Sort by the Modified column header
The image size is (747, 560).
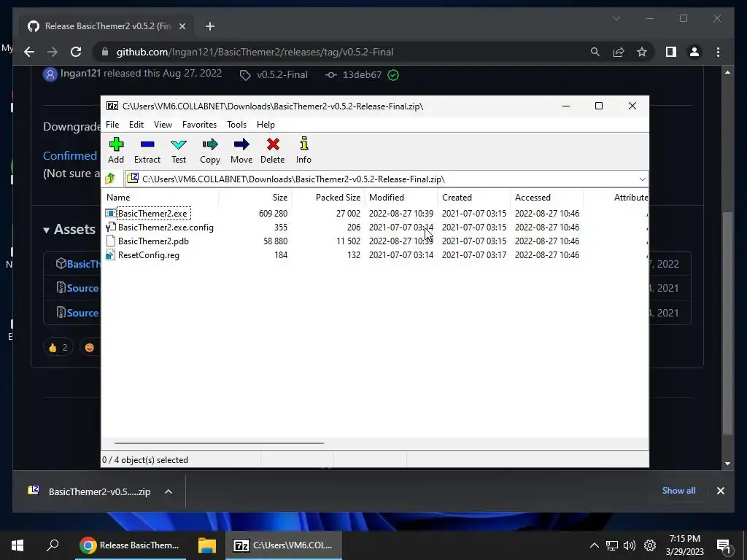[x=401, y=197]
